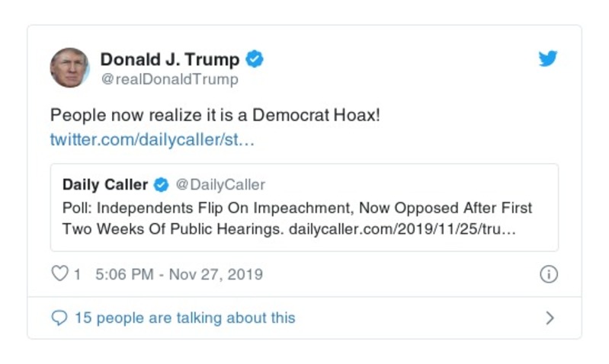609x364 pixels.
Task: Open the info circle icon
Action: [548, 275]
